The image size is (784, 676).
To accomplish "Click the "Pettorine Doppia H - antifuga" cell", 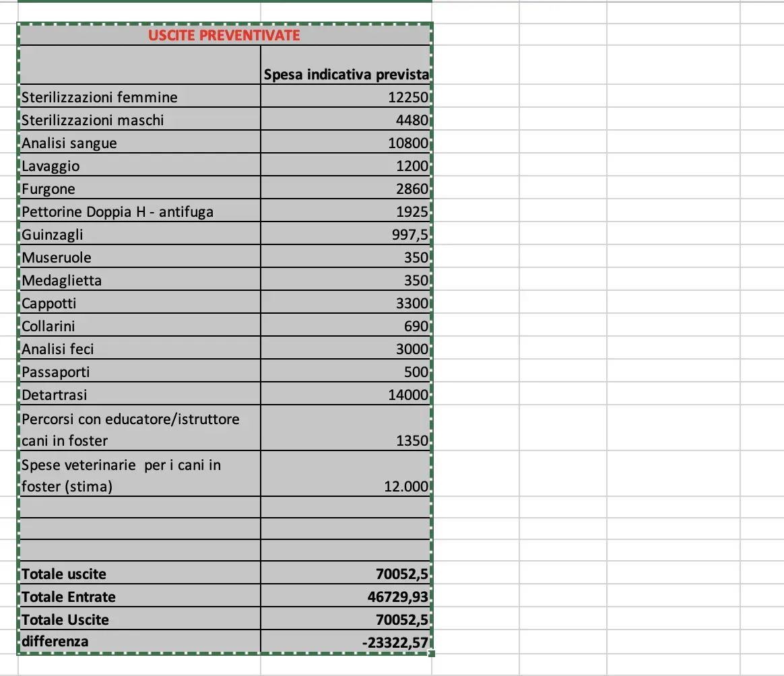I will coord(139,211).
